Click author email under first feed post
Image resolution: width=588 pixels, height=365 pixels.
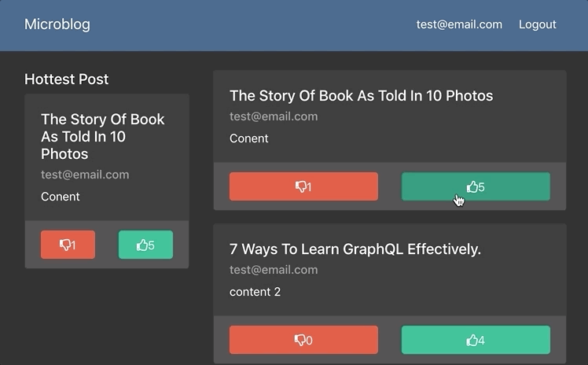click(x=274, y=116)
